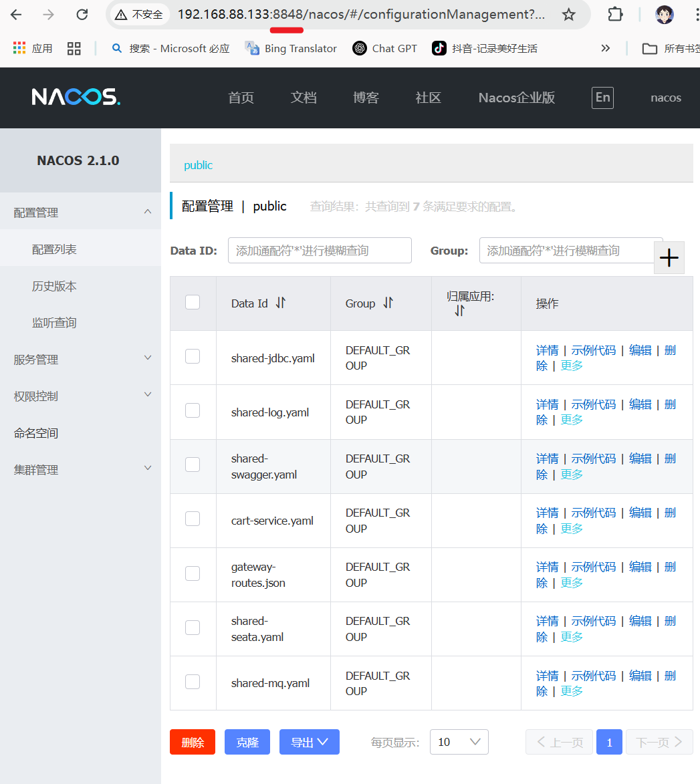Bookmark this page with star icon
The height and width of the screenshot is (784, 700).
coord(568,15)
